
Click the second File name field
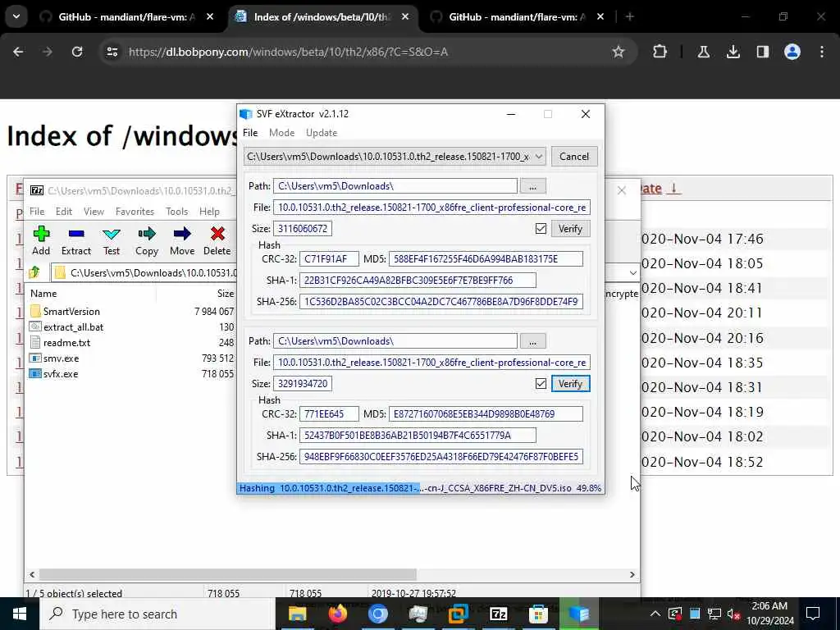point(431,362)
